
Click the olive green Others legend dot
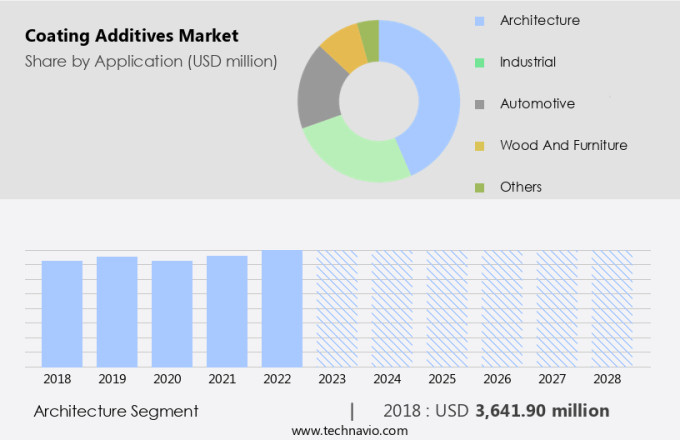tap(481, 187)
